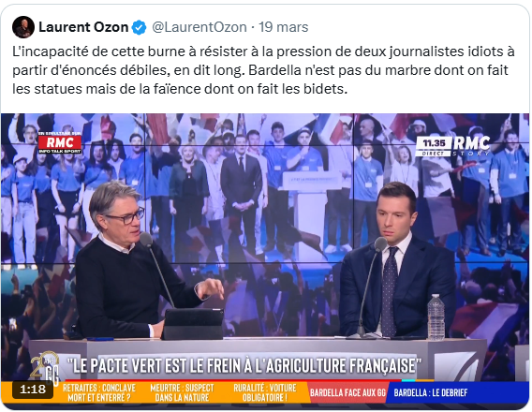Click the tweet text body

(263, 70)
